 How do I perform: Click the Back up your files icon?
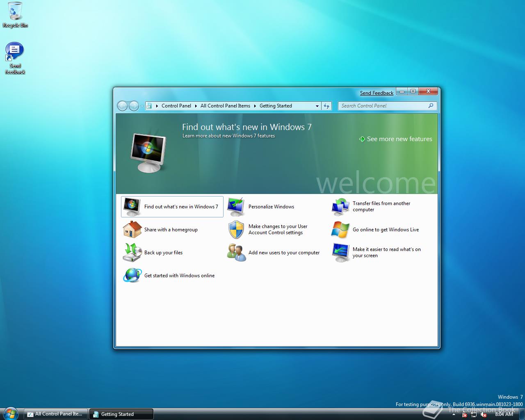132,253
